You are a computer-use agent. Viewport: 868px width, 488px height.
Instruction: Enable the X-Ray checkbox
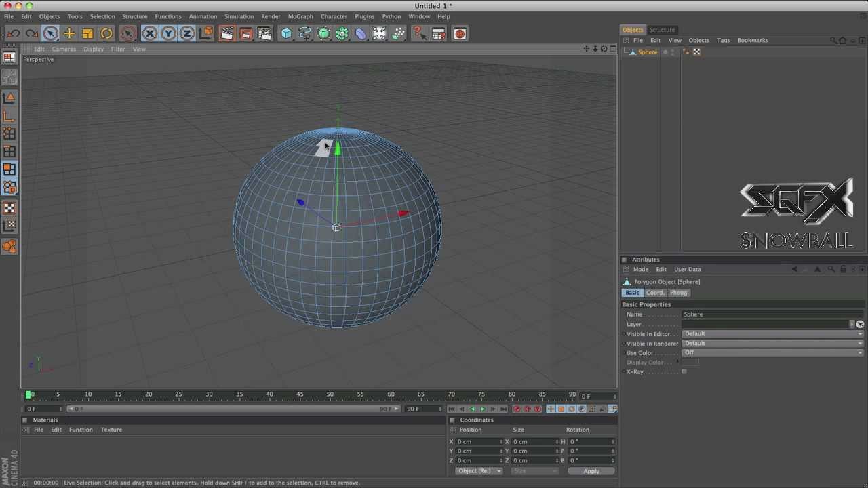(x=684, y=372)
